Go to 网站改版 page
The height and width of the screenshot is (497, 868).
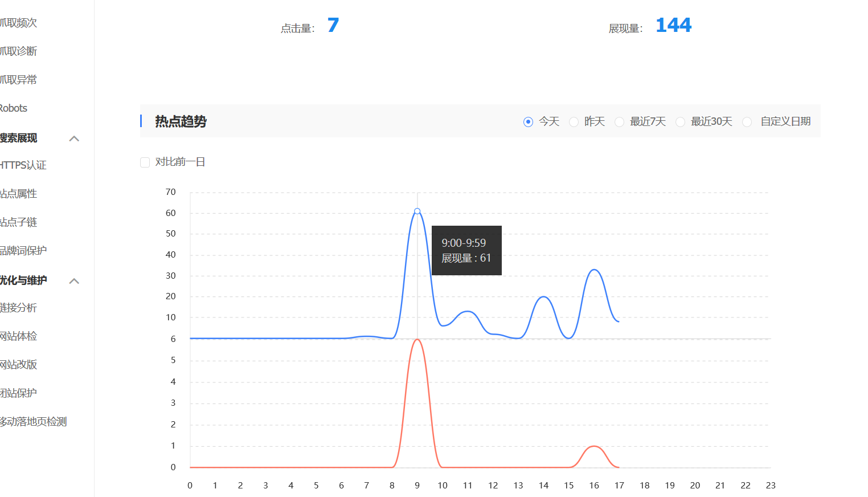tap(18, 365)
